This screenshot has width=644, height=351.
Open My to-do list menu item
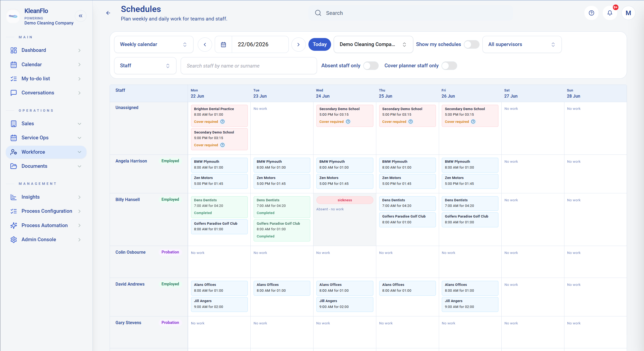46,79
